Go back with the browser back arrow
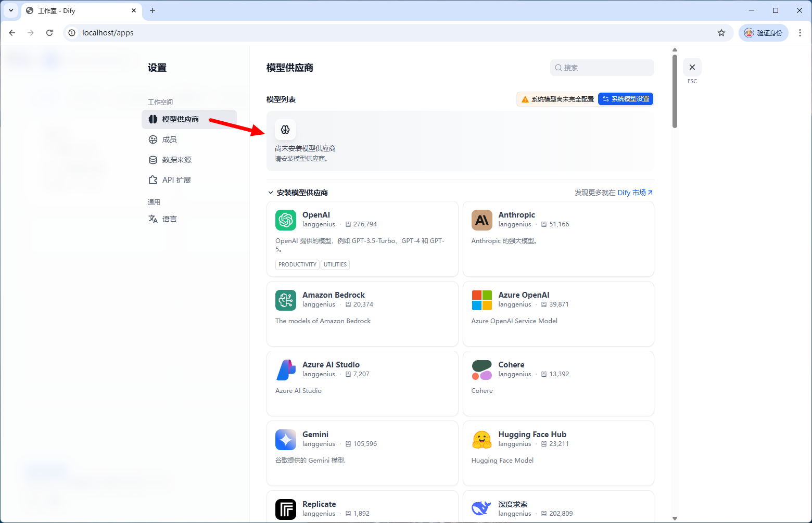Viewport: 812px width, 523px height. [x=12, y=33]
